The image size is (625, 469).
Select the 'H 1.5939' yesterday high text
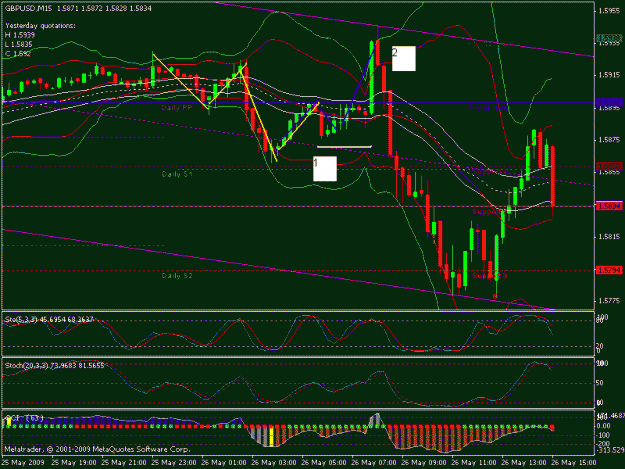point(20,35)
